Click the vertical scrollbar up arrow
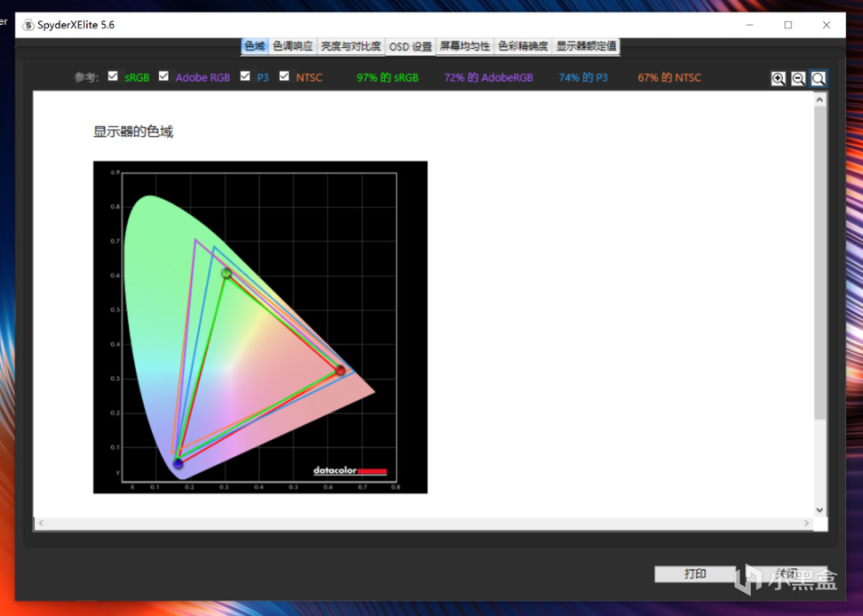 (x=819, y=99)
